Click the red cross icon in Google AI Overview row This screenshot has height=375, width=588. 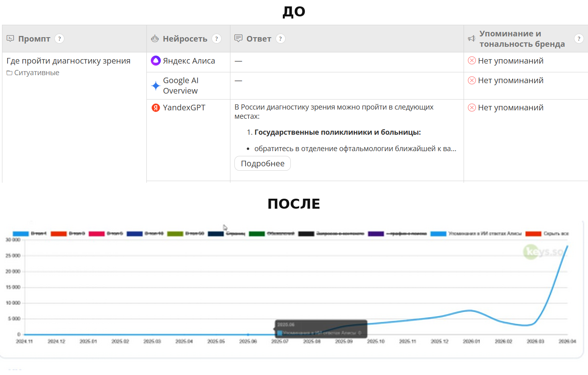click(x=472, y=80)
